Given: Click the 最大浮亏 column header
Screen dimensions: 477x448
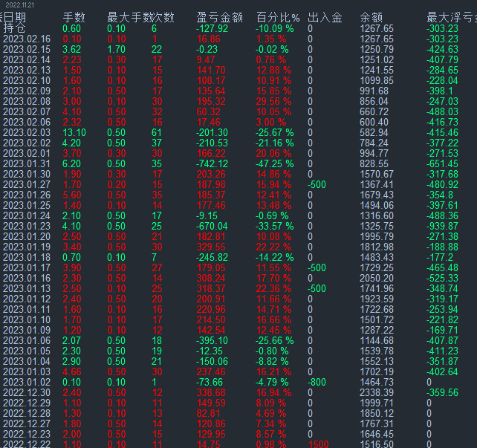Looking at the screenshot, I should click(x=451, y=17).
